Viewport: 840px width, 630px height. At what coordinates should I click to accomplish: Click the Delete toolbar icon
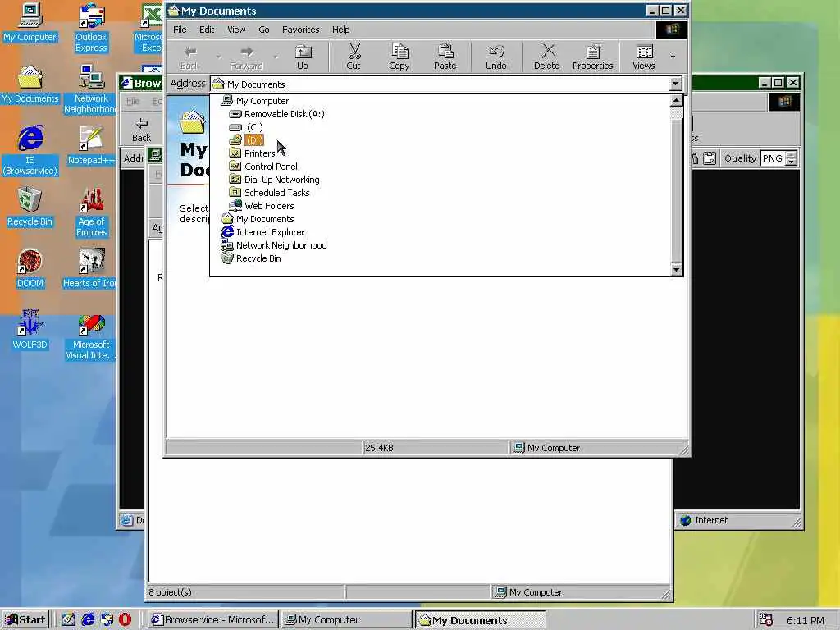(x=546, y=57)
